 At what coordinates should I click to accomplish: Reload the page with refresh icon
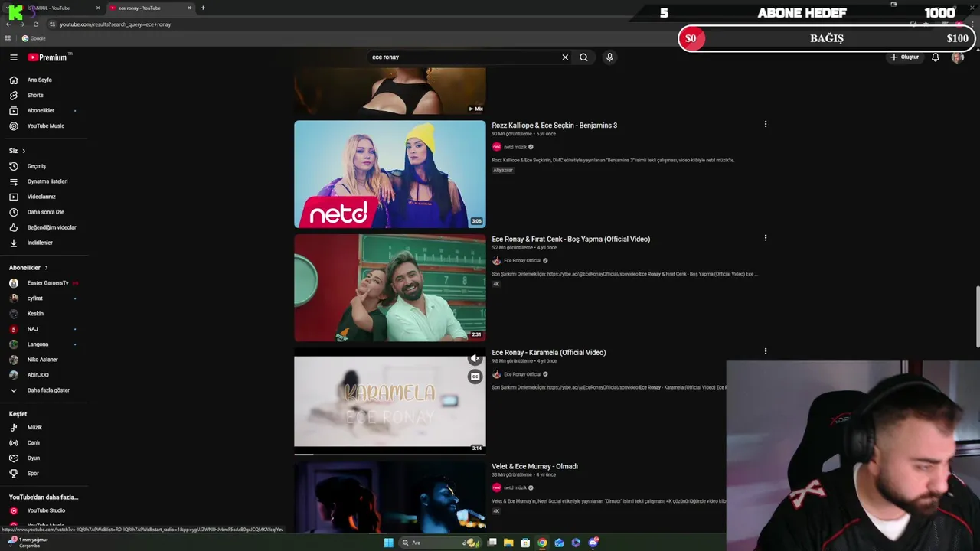[x=36, y=24]
